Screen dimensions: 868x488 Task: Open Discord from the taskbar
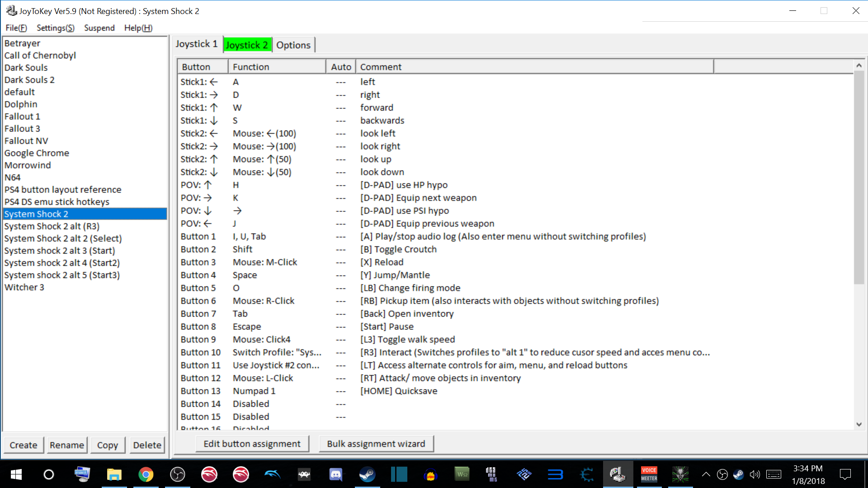335,474
